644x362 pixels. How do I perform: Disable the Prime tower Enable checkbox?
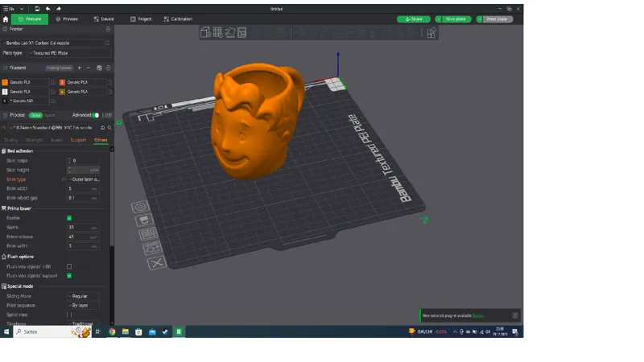(69, 218)
